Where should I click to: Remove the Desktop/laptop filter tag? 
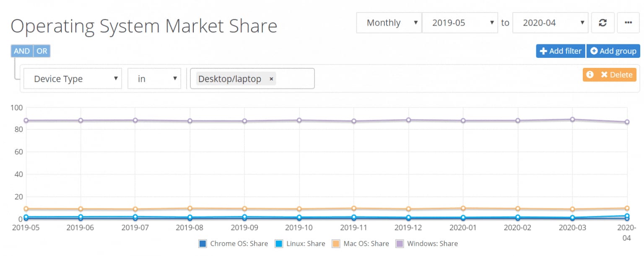[271, 79]
